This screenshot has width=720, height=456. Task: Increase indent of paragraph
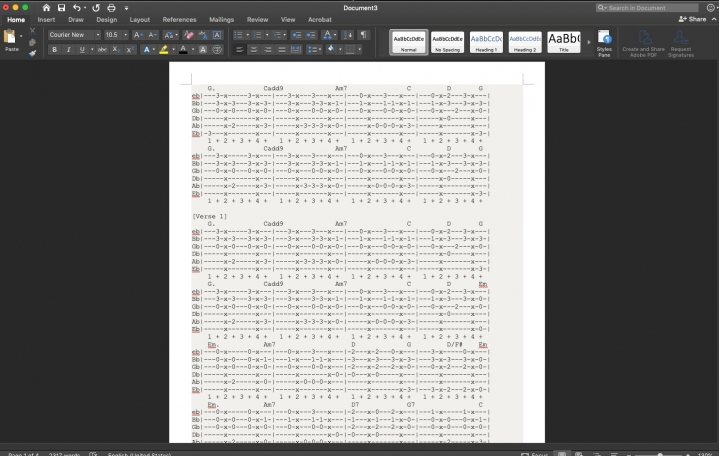(x=311, y=35)
